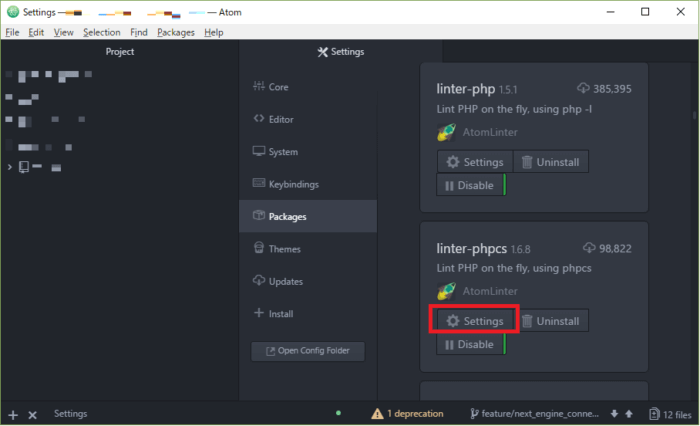Uninstall the linter-php package
Screen dimensions: 700x426
click(x=551, y=162)
